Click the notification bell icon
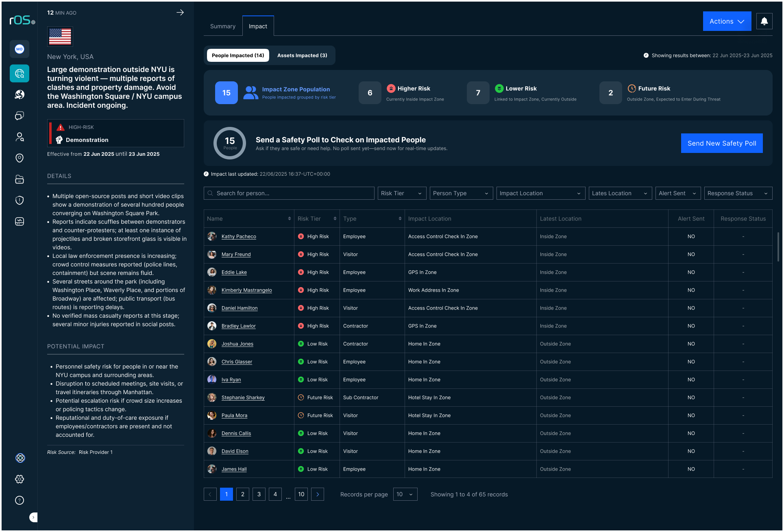Viewport: 784px width, 532px height. (x=764, y=21)
